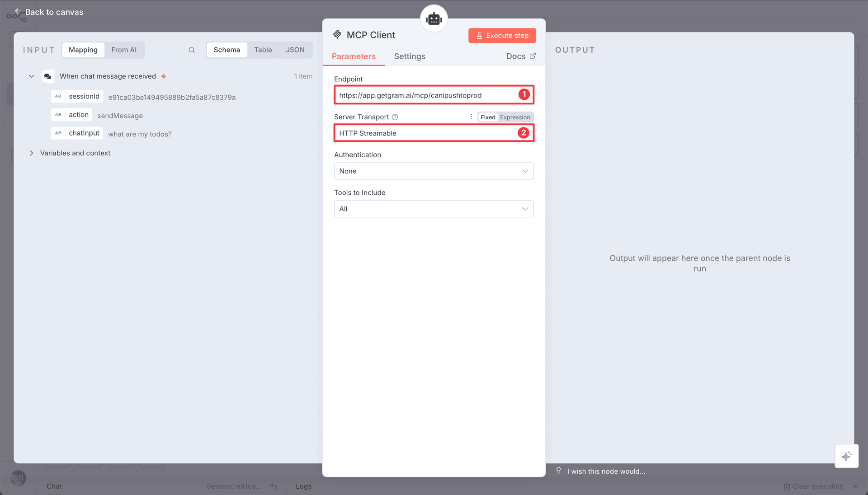Click the search icon in the Input panel
This screenshot has width=868, height=495.
point(192,50)
